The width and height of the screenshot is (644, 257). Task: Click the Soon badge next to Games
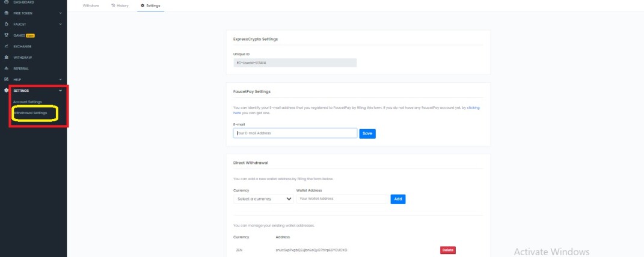[x=31, y=35]
